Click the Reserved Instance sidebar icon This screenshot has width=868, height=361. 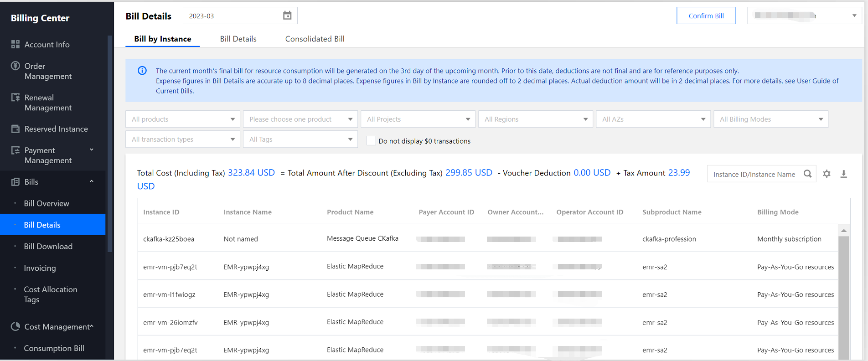[x=15, y=129]
